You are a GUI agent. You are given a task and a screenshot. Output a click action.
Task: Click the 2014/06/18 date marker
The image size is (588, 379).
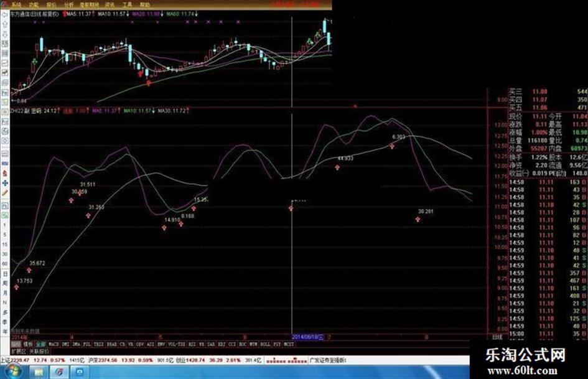point(307,337)
